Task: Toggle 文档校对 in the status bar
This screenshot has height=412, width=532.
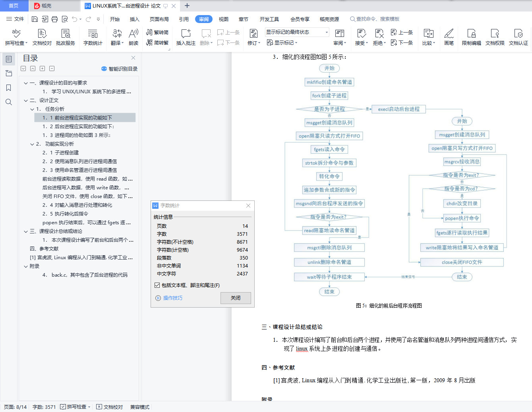Action: [110, 407]
